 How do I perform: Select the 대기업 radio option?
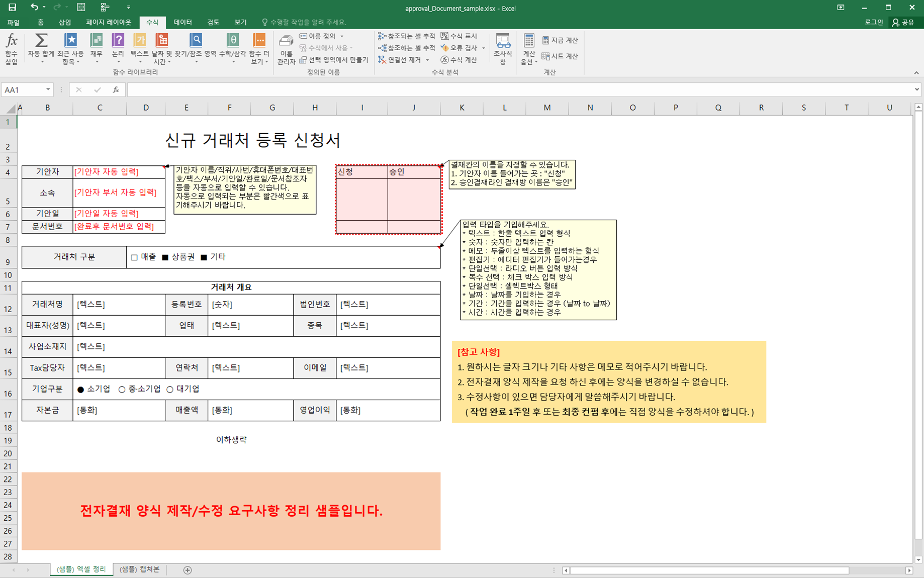click(x=170, y=390)
